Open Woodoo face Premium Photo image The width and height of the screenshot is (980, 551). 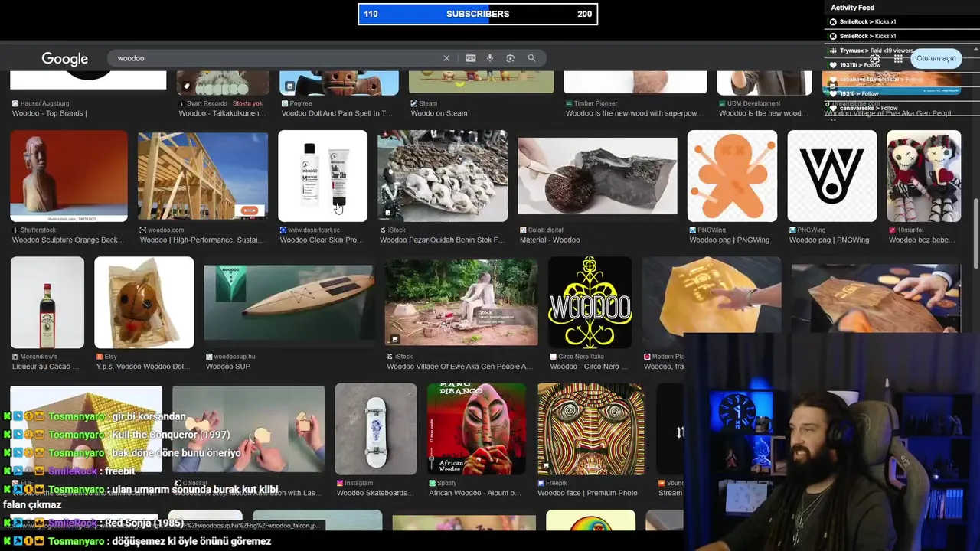tap(590, 429)
